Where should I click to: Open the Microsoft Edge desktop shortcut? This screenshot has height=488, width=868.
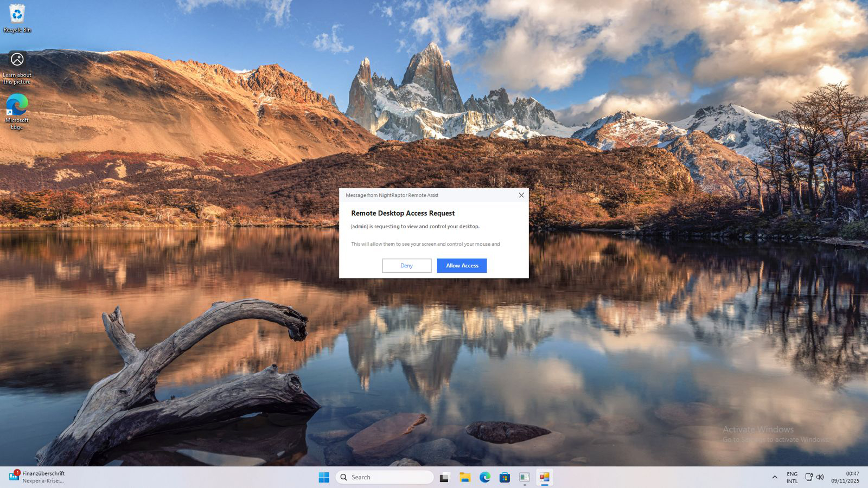17,111
